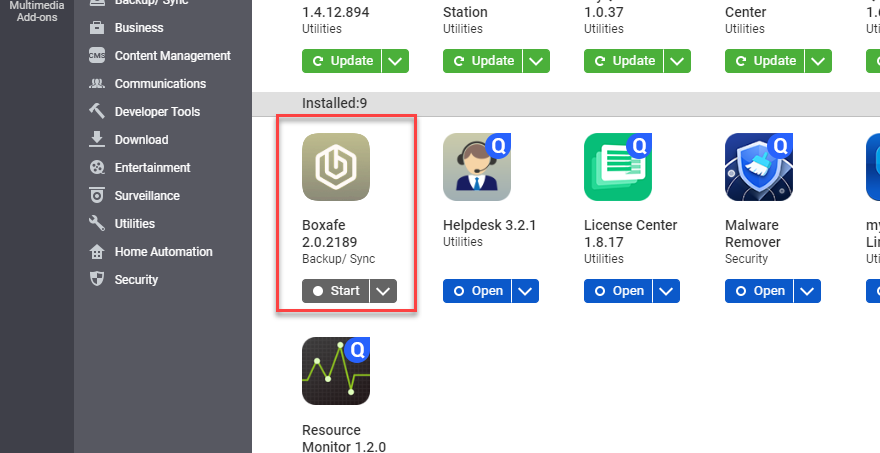Click the Boxafe app icon
Screen dimensions: 880x453
[336, 167]
